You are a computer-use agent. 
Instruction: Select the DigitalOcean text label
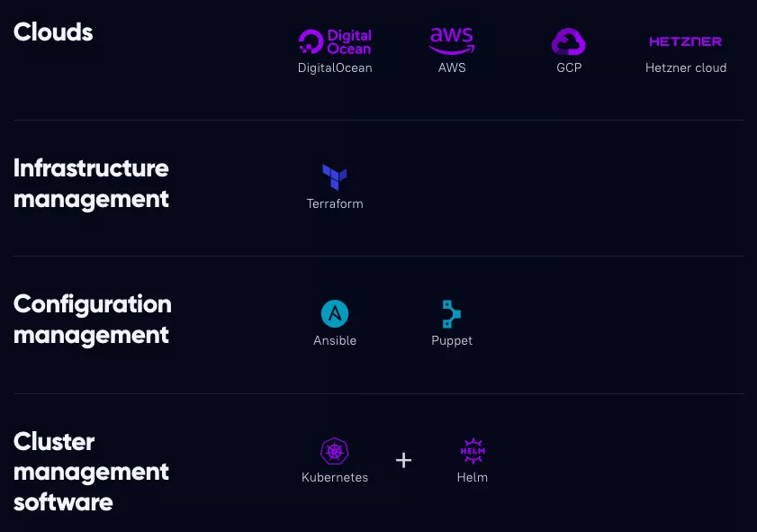point(335,68)
